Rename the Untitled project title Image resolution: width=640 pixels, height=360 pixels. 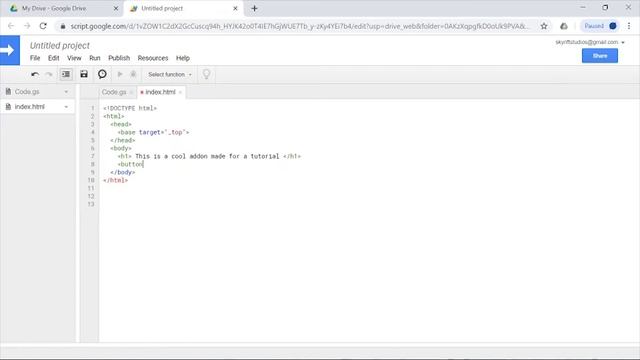60,45
